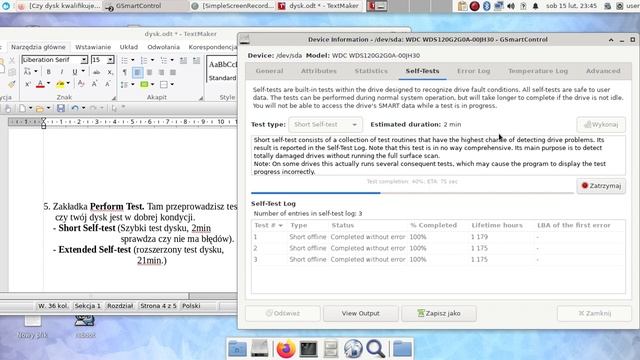640x360 pixels.
Task: Decrease paragraph indent in TextMaker
Action: click(x=183, y=60)
